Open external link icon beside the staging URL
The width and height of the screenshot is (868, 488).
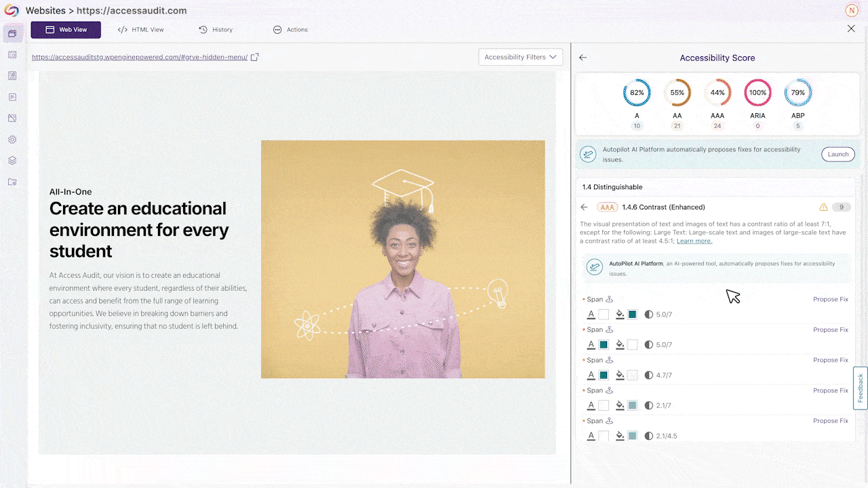(x=255, y=58)
